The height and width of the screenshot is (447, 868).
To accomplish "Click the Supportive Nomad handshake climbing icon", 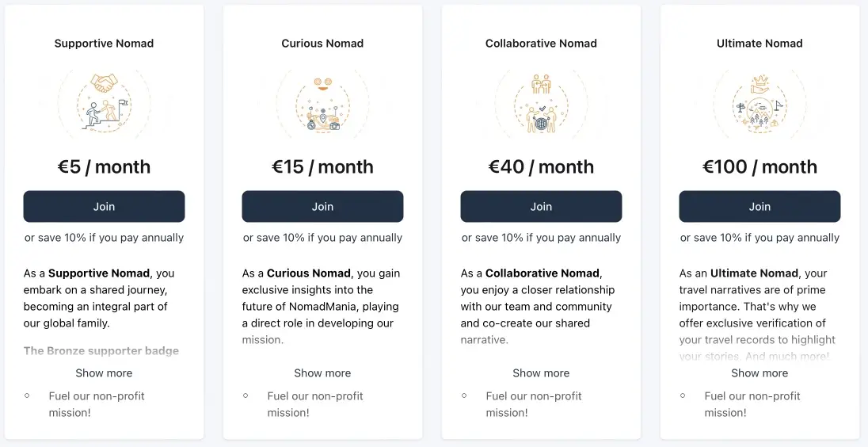I will point(104,103).
